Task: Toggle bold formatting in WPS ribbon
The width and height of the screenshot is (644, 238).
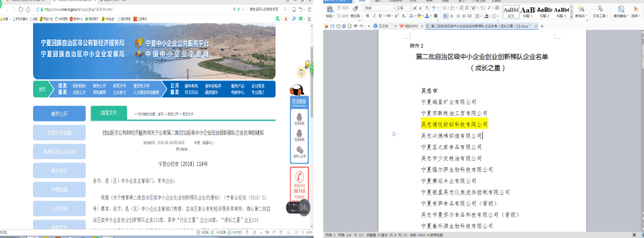Action: (x=368, y=16)
